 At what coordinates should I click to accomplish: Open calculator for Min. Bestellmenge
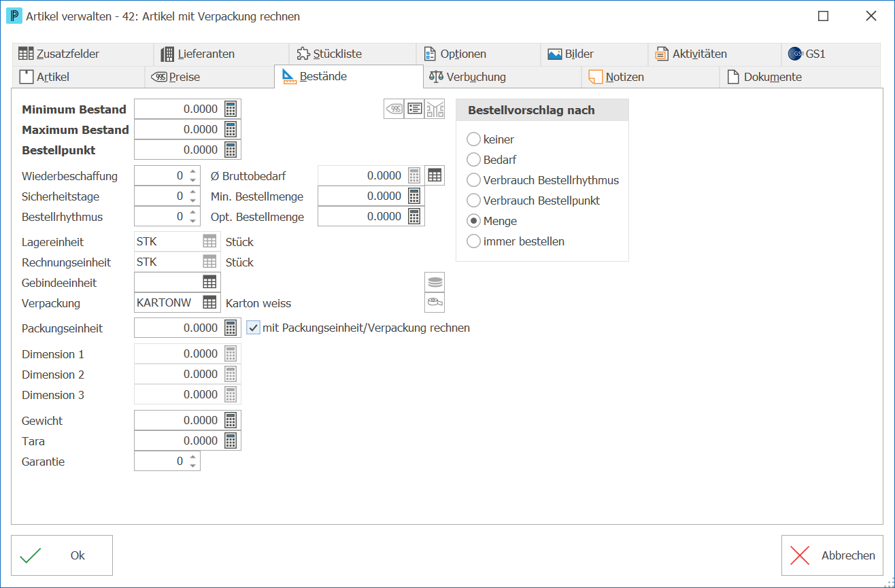(414, 196)
